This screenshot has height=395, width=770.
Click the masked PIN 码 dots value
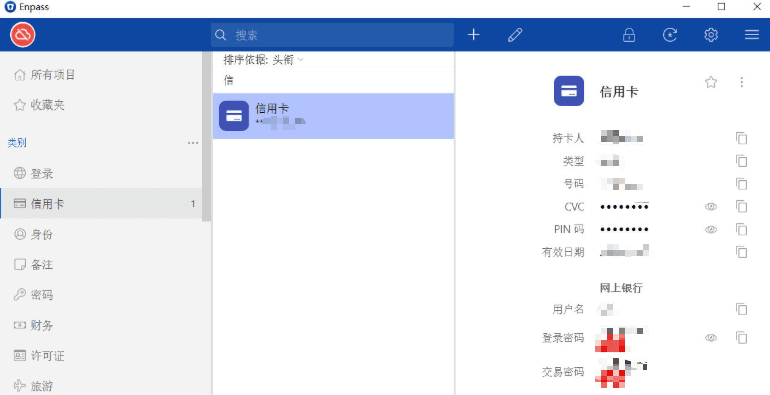624,229
